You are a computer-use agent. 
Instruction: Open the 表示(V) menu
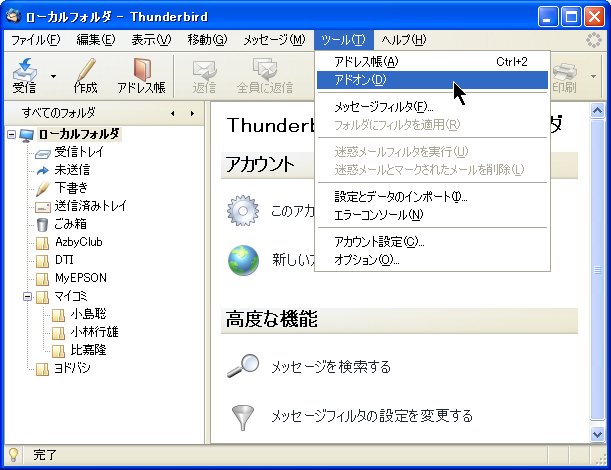(151, 40)
